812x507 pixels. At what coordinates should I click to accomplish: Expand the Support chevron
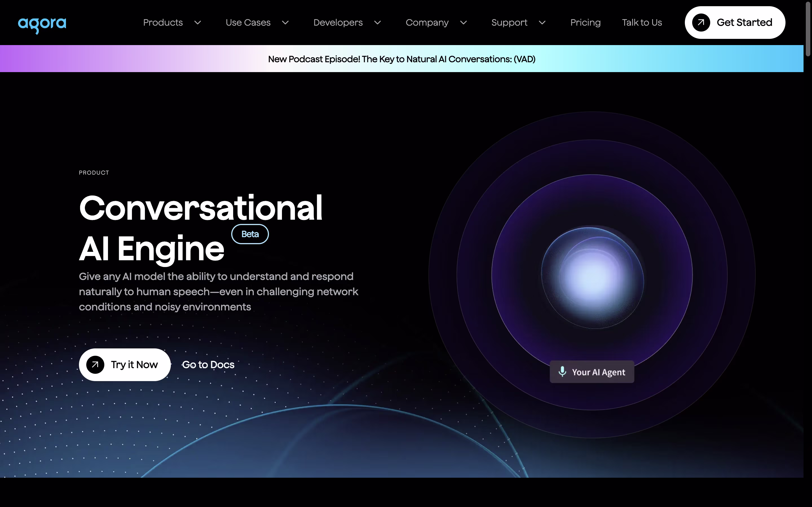pyautogui.click(x=542, y=23)
